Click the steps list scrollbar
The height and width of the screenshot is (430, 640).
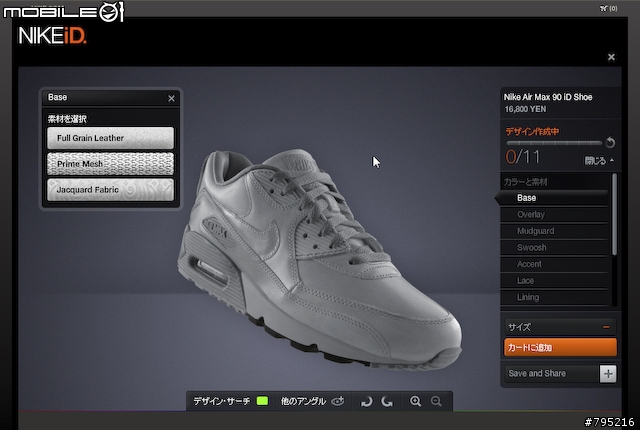click(614, 215)
